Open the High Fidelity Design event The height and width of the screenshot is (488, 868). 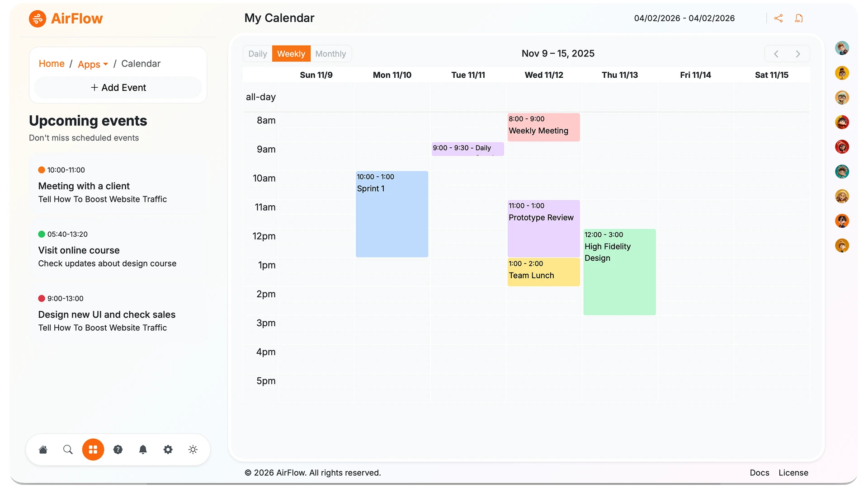(x=620, y=272)
